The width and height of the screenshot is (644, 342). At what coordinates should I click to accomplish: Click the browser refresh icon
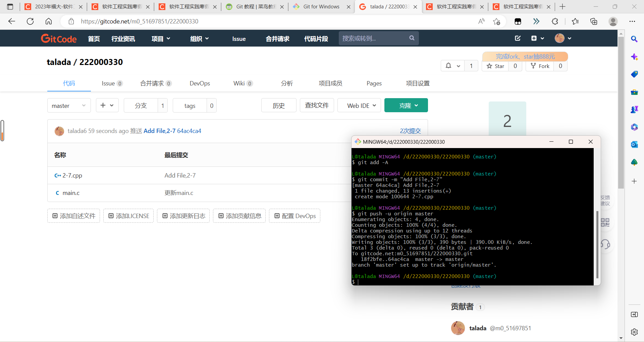click(x=30, y=21)
